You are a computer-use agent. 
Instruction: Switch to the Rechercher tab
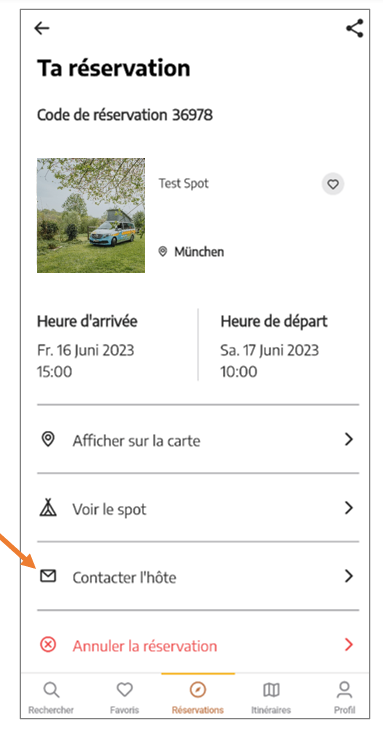point(51,697)
